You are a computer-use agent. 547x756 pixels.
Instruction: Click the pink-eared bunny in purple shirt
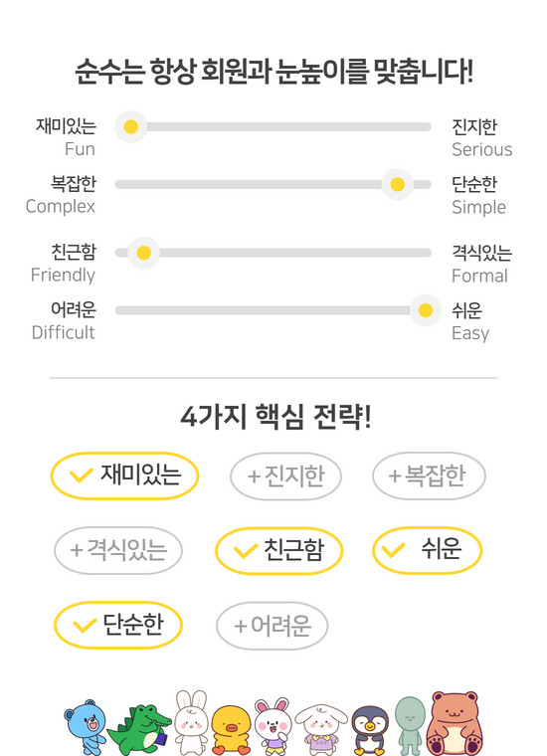tap(273, 726)
